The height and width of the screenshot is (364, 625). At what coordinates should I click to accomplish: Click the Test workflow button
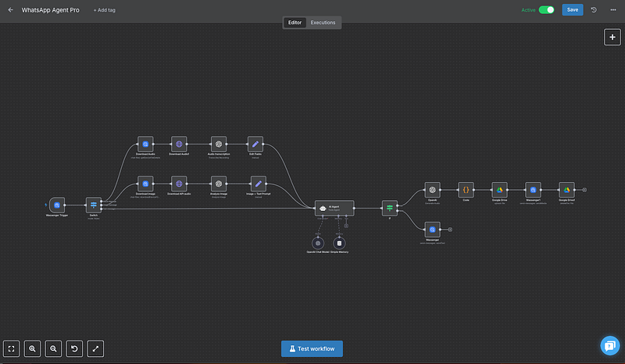312,348
